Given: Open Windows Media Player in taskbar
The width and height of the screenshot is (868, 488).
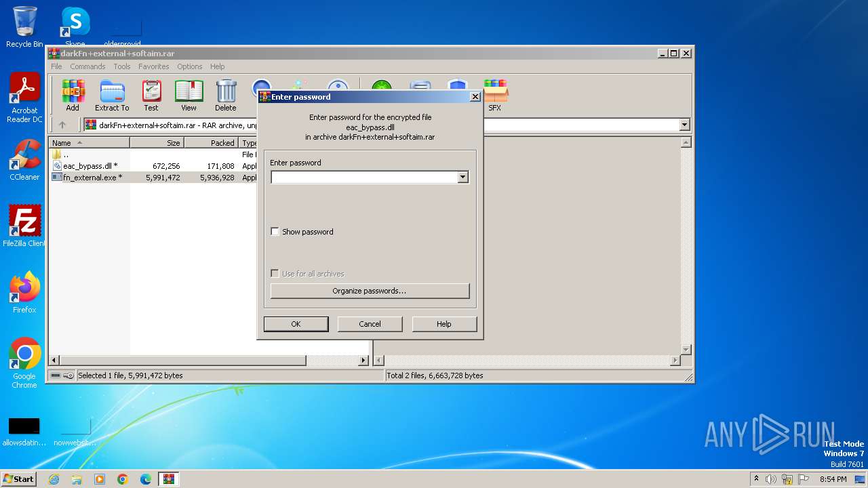Looking at the screenshot, I should click(100, 479).
